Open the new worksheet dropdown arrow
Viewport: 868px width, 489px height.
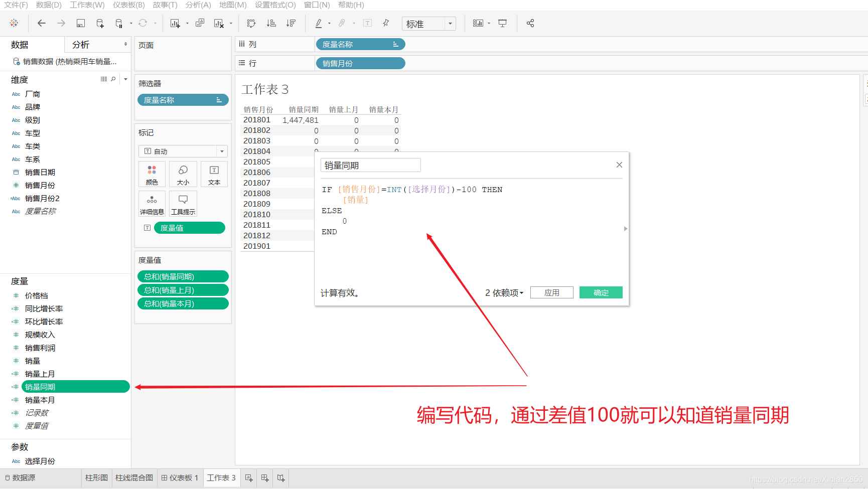(x=187, y=23)
